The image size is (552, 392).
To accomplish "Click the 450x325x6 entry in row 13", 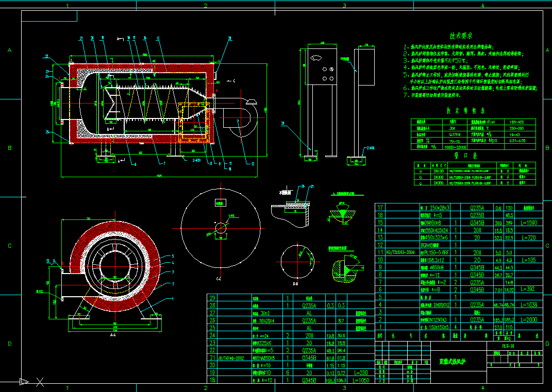I will (434, 238).
